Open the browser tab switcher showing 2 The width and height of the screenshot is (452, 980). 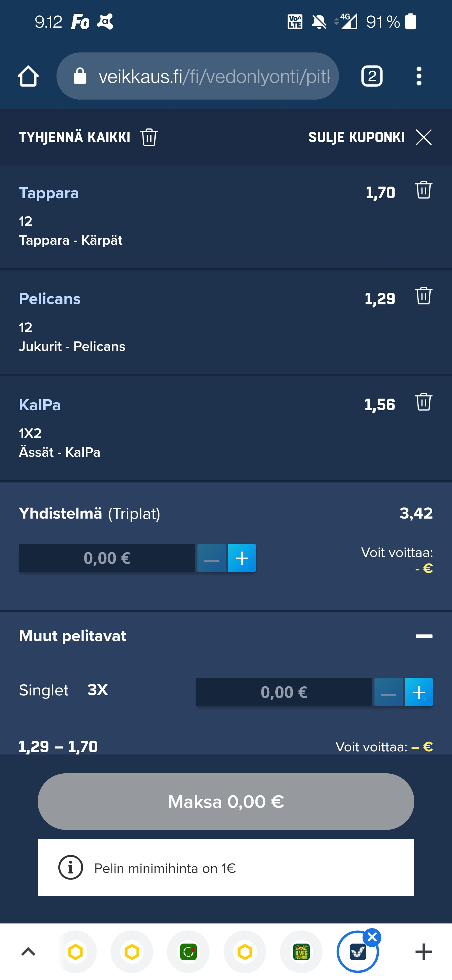(371, 76)
